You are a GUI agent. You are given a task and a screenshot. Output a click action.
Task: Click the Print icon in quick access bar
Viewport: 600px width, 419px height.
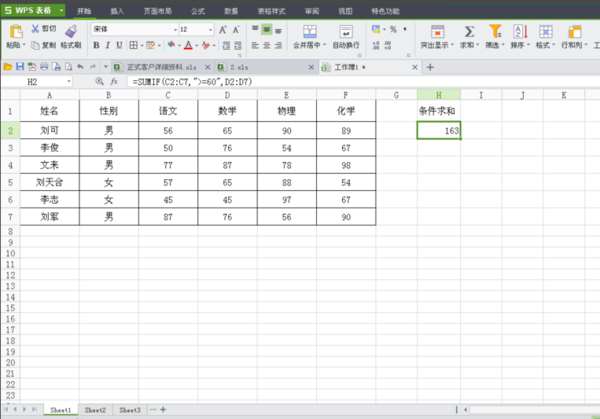point(44,67)
